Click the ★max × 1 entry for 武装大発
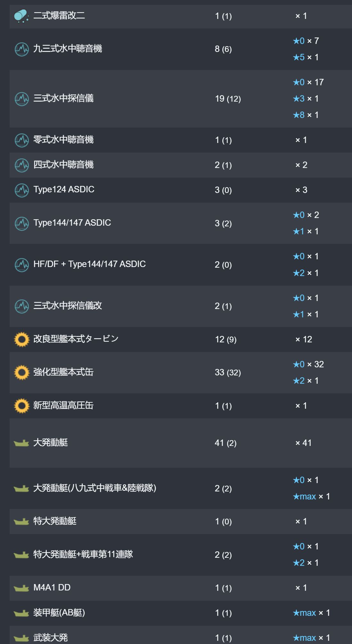This screenshot has width=352, height=644. (311, 638)
